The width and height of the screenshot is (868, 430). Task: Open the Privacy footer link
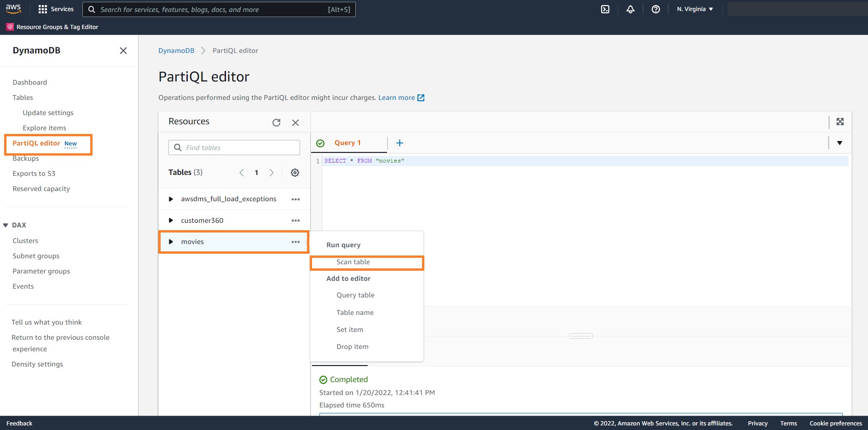758,424
